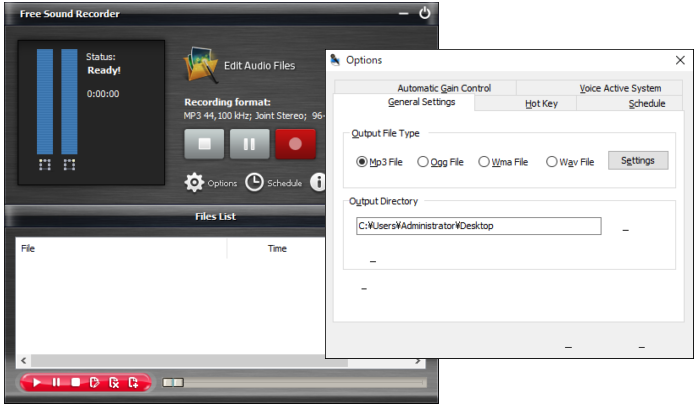
Task: Open Options via the gear icon
Action: pyautogui.click(x=194, y=182)
